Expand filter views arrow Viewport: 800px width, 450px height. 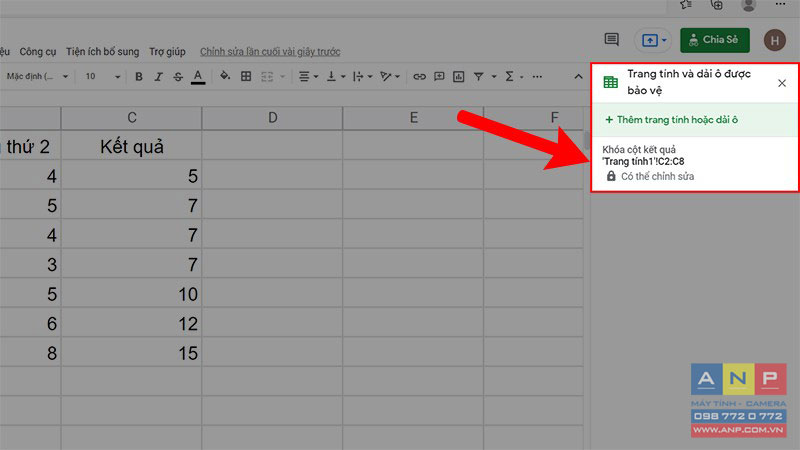tap(494, 77)
